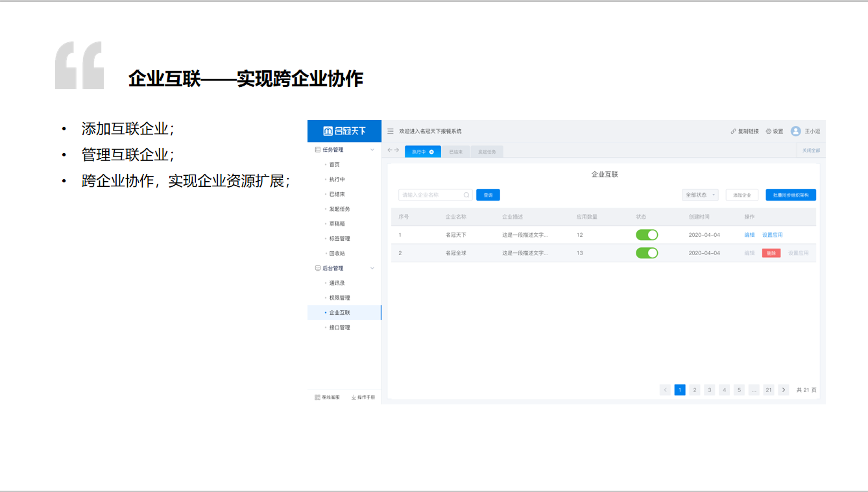Collapse the 后台管理 menu chevron
Viewport: 868px width, 492px height.
[372, 268]
